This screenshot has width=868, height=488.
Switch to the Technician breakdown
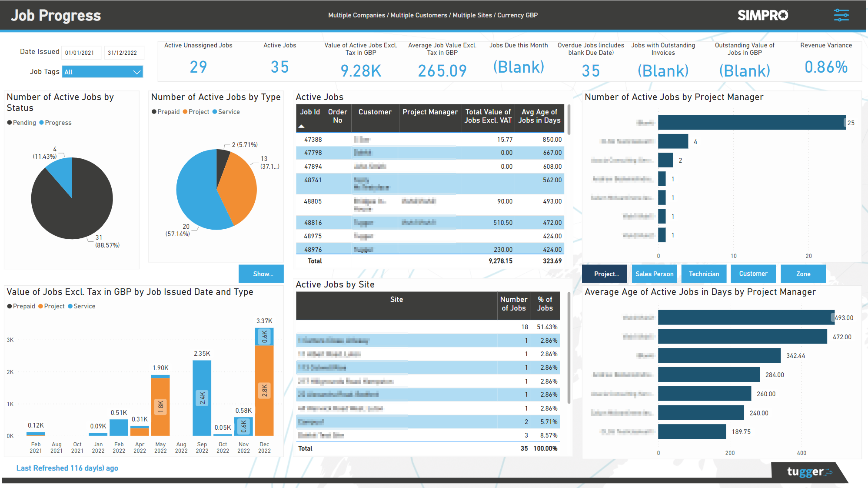coord(704,274)
